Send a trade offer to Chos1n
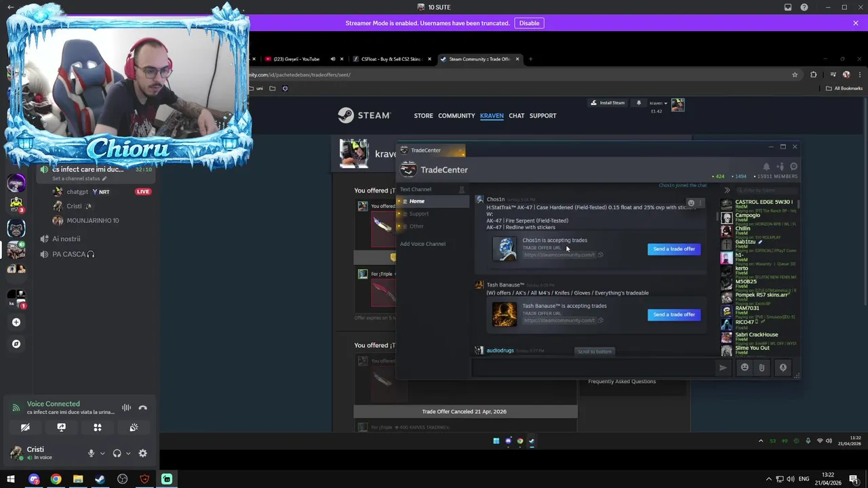The height and width of the screenshot is (488, 868). click(x=674, y=249)
